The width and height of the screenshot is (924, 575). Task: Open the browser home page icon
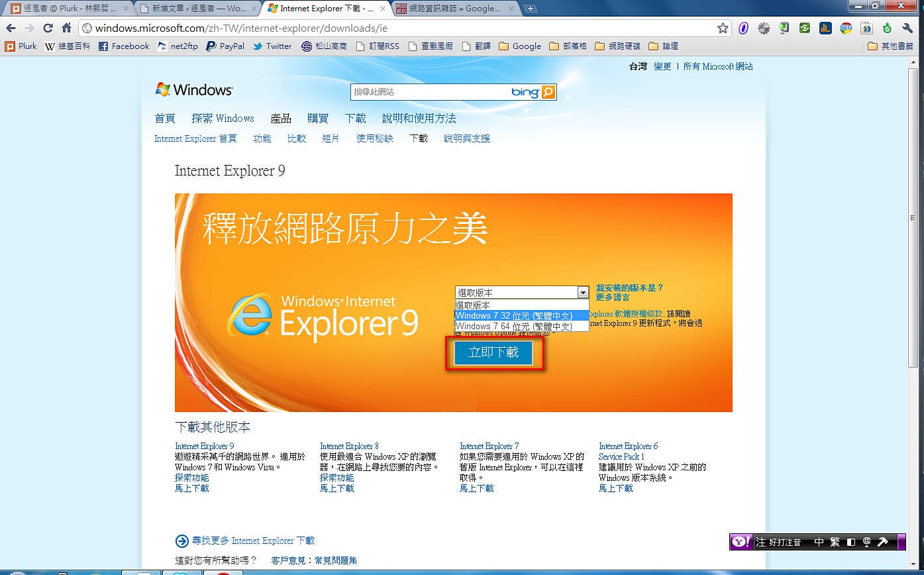pos(66,28)
